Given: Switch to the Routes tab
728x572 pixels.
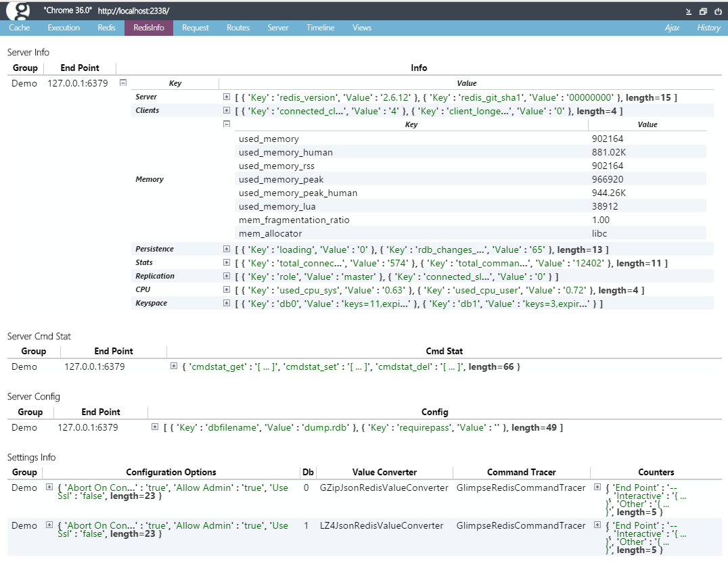Looking at the screenshot, I should (238, 28).
